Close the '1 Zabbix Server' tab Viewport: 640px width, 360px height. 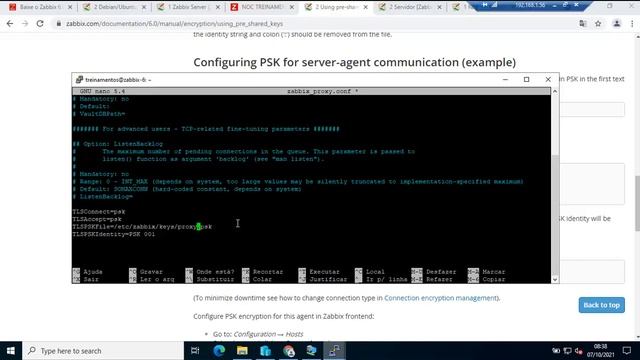[x=218, y=7]
